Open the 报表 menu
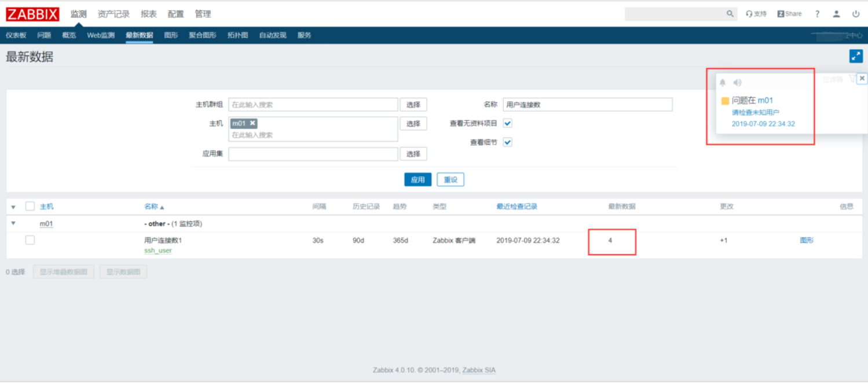Image resolution: width=868 pixels, height=383 pixels. pyautogui.click(x=149, y=14)
